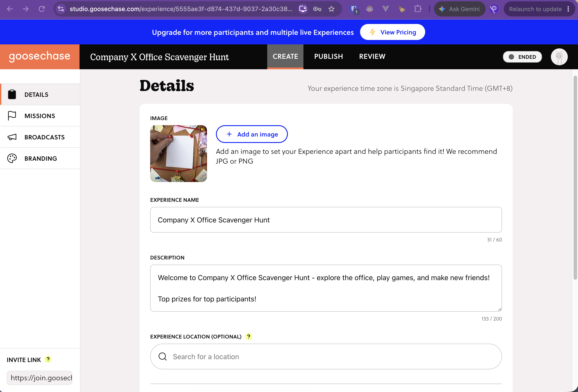578x392 pixels.
Task: Click the Ask Gemini button
Action: coord(459,9)
